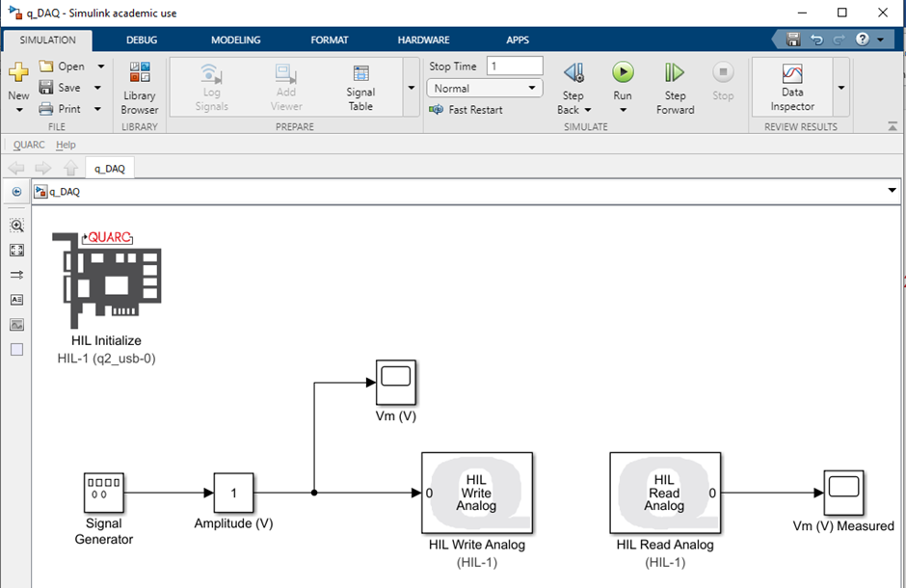Viewport: 906px width, 588px height.
Task: Open the Signal Table
Action: (x=360, y=82)
